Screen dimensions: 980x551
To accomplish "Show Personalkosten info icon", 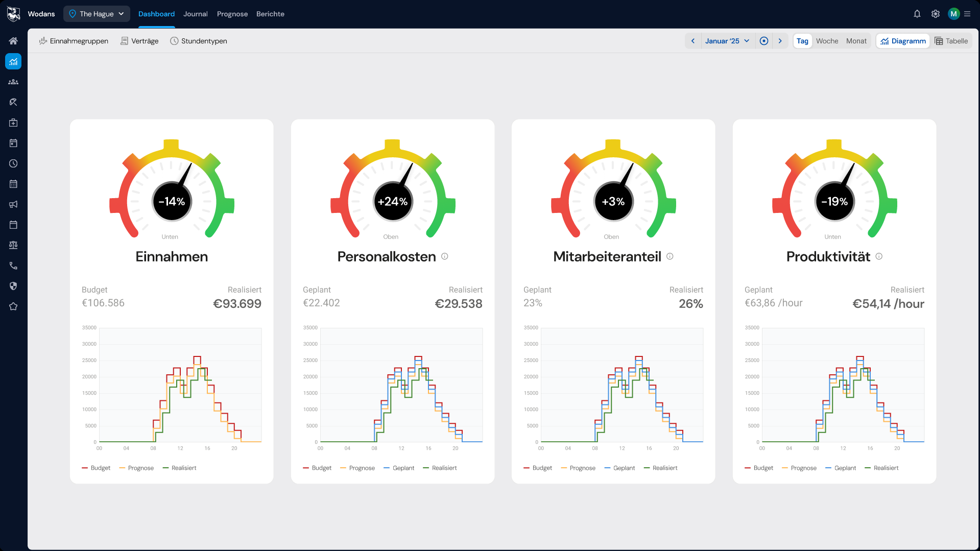I will pyautogui.click(x=445, y=256).
